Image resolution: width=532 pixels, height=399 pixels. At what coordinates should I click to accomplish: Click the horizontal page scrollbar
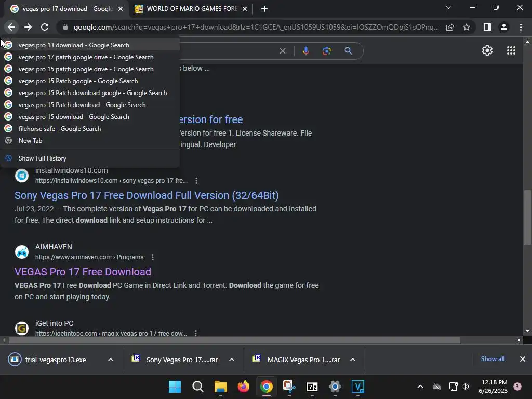(x=234, y=340)
